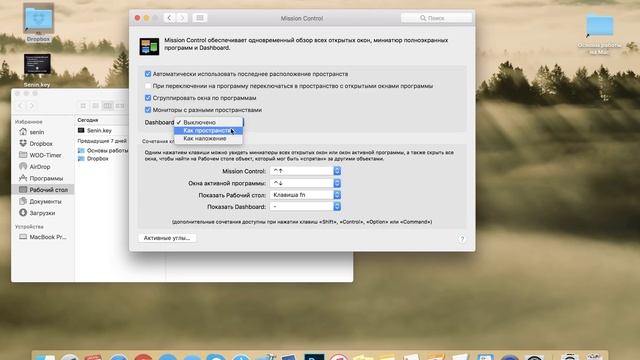Screen dimensions: 640x360
Task: Select 'MacBook Pr...' device in Finder sidebar
Action: click(x=42, y=237)
